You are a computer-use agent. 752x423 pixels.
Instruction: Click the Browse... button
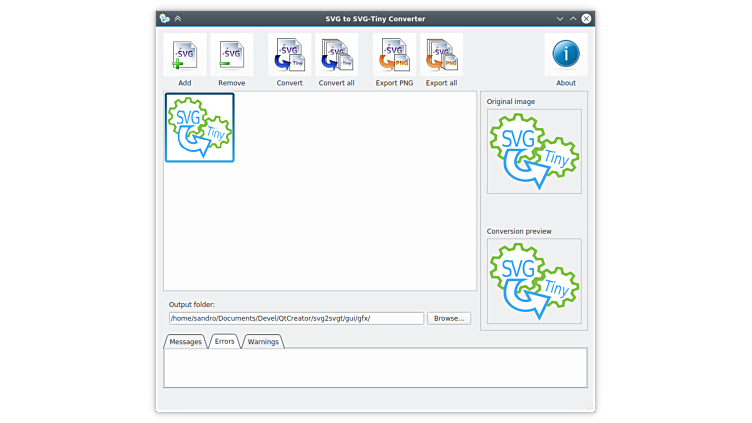[x=449, y=318]
